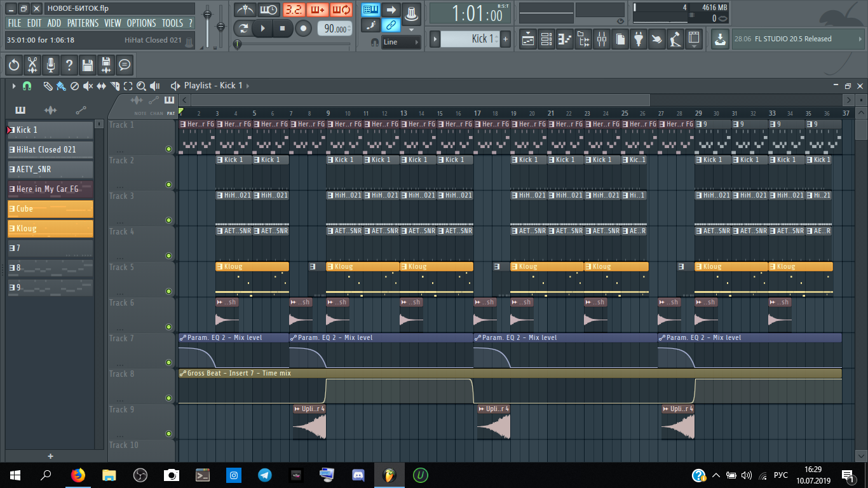Expand the Kick 1 pattern selector
This screenshot has width=868, height=488.
[435, 39]
